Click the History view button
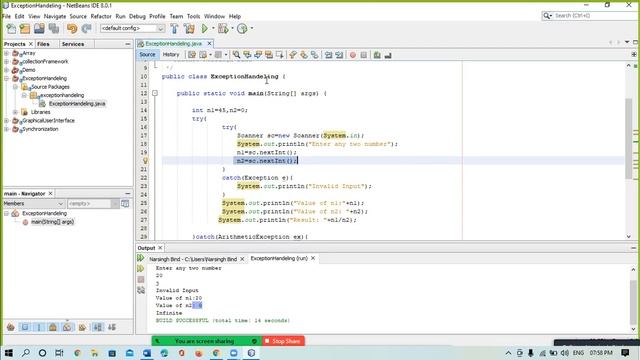The width and height of the screenshot is (640, 360). (x=171, y=54)
